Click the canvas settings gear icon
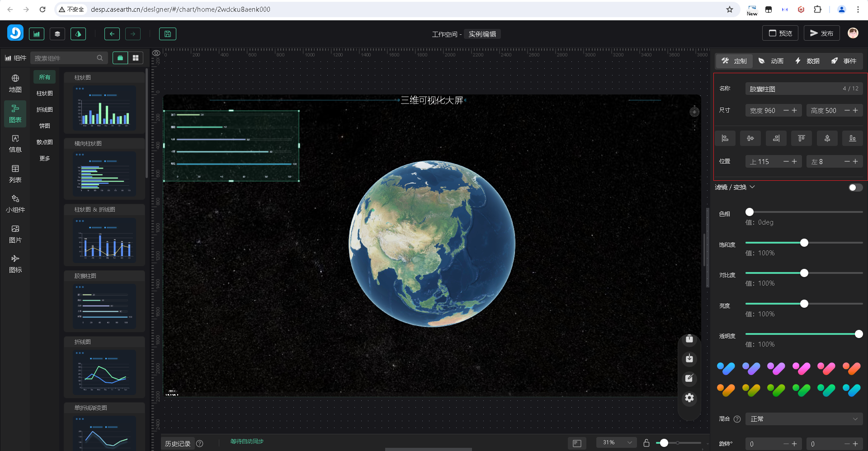Image resolution: width=868 pixels, height=451 pixels. (689, 398)
